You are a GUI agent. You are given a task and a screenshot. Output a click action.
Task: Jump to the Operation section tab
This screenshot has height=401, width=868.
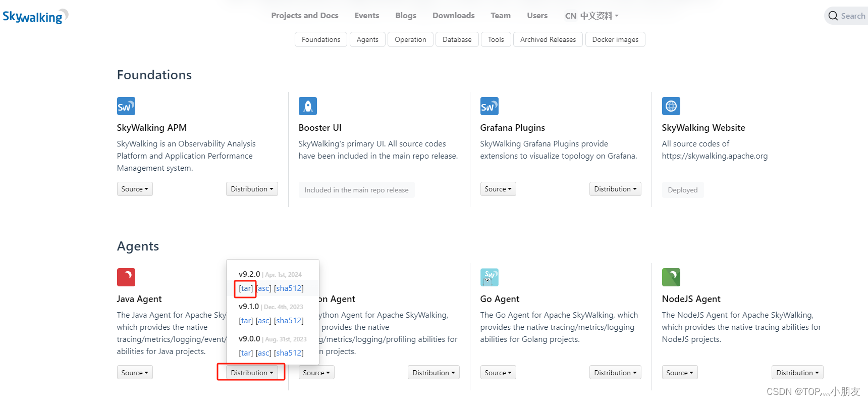410,39
